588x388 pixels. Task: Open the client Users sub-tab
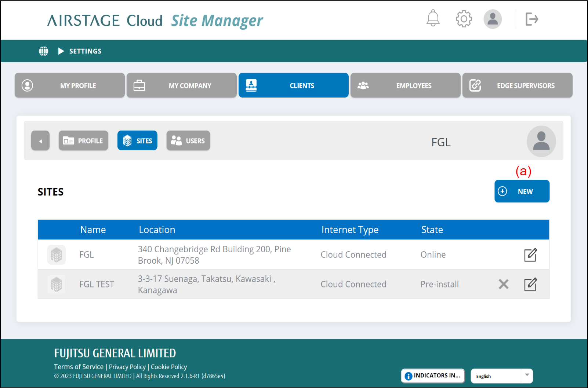pyautogui.click(x=188, y=141)
